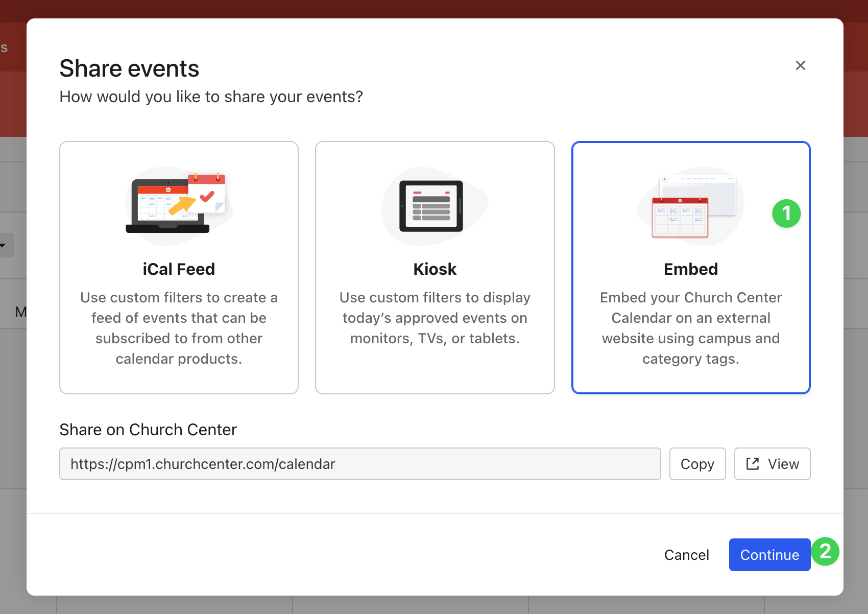
Task: Click the external link icon on View
Action: pyautogui.click(x=753, y=464)
